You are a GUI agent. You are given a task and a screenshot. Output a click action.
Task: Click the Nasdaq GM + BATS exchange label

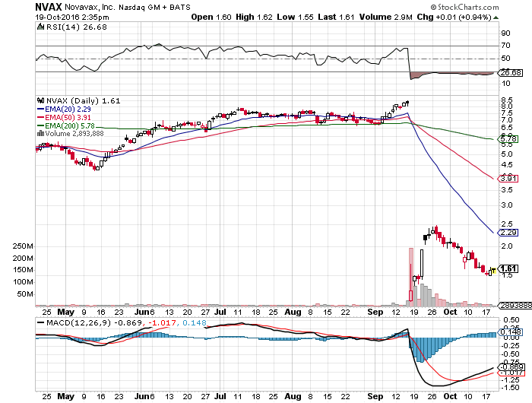(x=154, y=7)
